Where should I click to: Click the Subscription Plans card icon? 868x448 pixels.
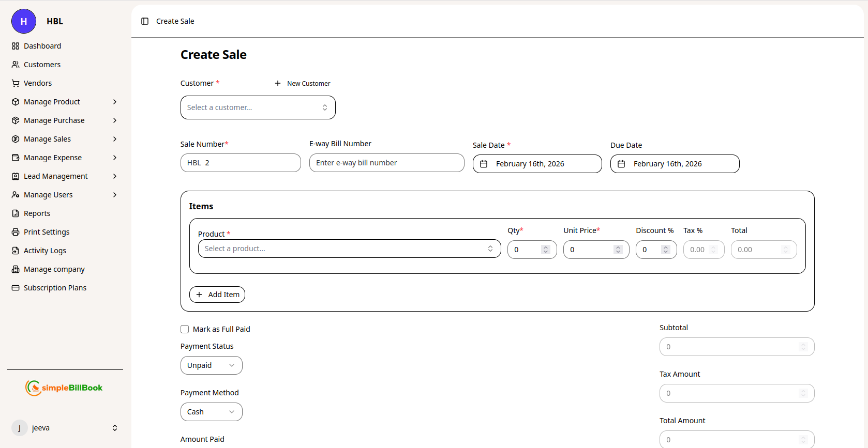tap(16, 288)
